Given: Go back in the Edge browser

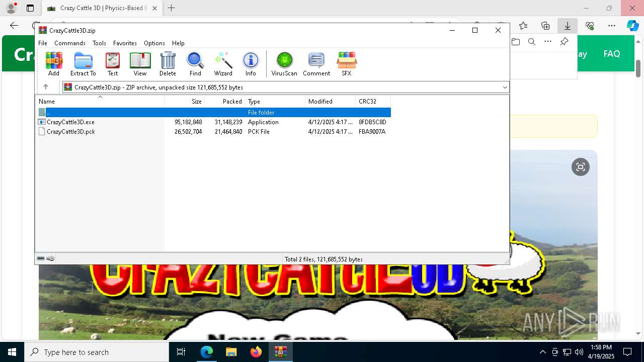Looking at the screenshot, I should [14, 26].
